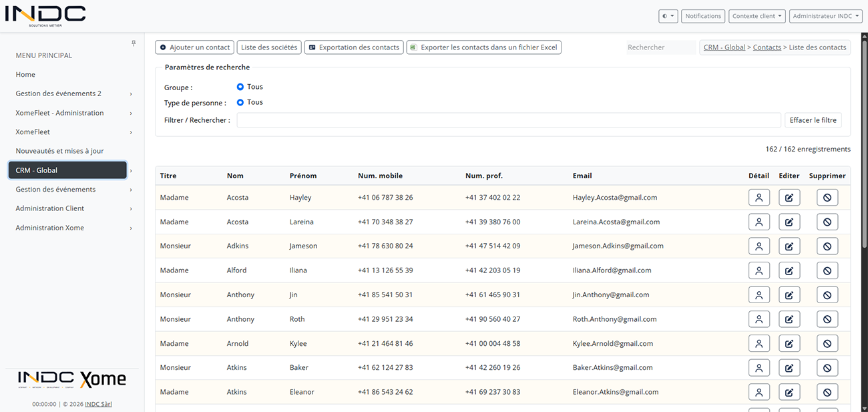868x412 pixels.
Task: Open detail icon for Hayley Acosta
Action: click(x=759, y=198)
